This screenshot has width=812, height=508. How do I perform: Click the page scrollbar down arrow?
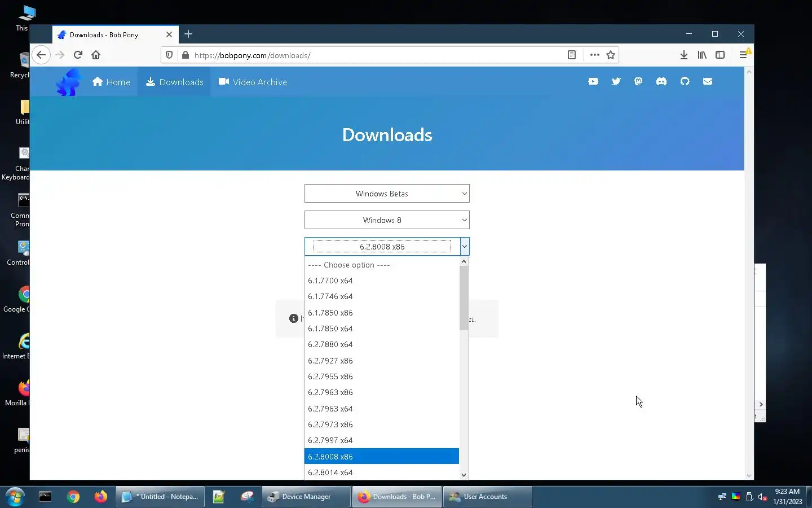pos(749,476)
